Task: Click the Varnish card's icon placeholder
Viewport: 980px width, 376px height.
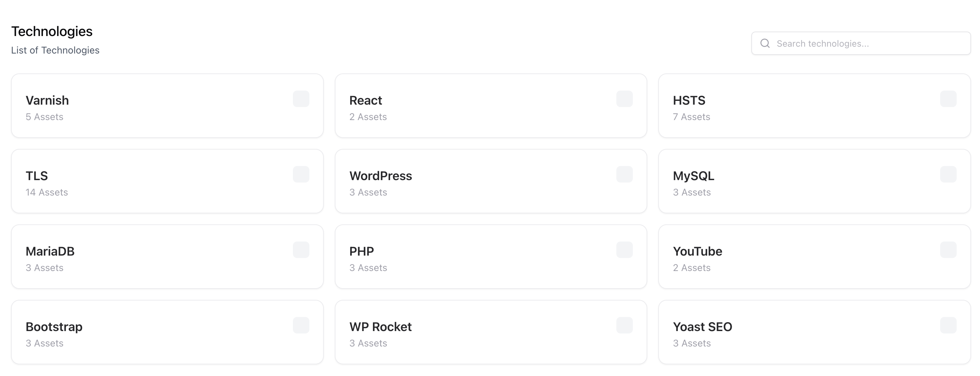Action: click(x=301, y=99)
